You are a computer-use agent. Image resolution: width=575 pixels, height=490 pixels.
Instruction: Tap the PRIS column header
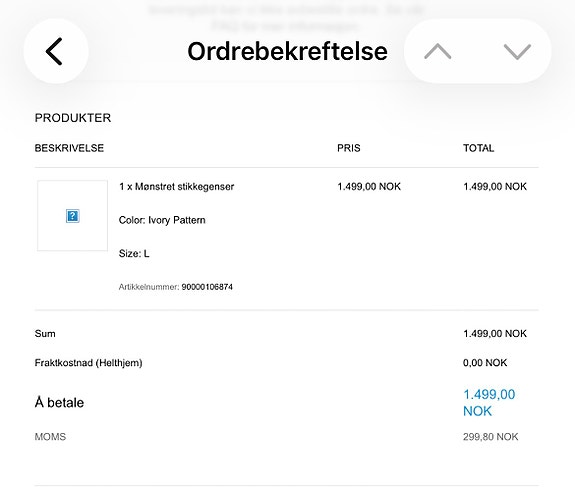(x=349, y=148)
